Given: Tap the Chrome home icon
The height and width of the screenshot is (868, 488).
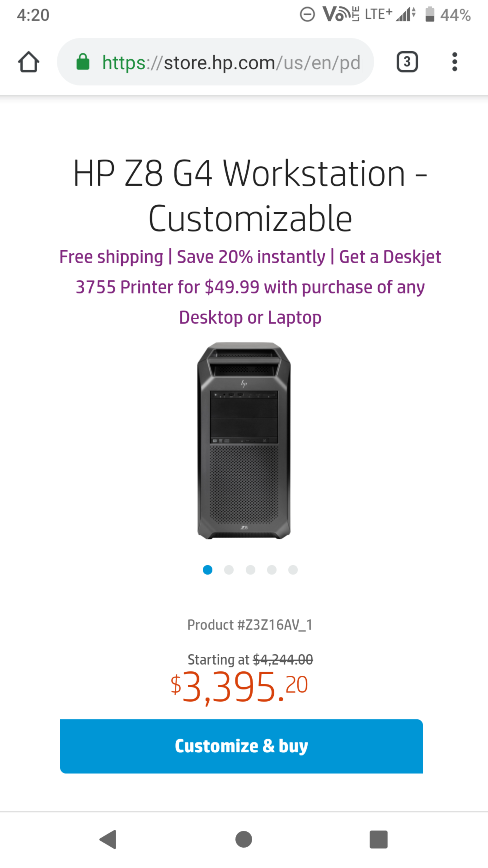Looking at the screenshot, I should [x=29, y=62].
